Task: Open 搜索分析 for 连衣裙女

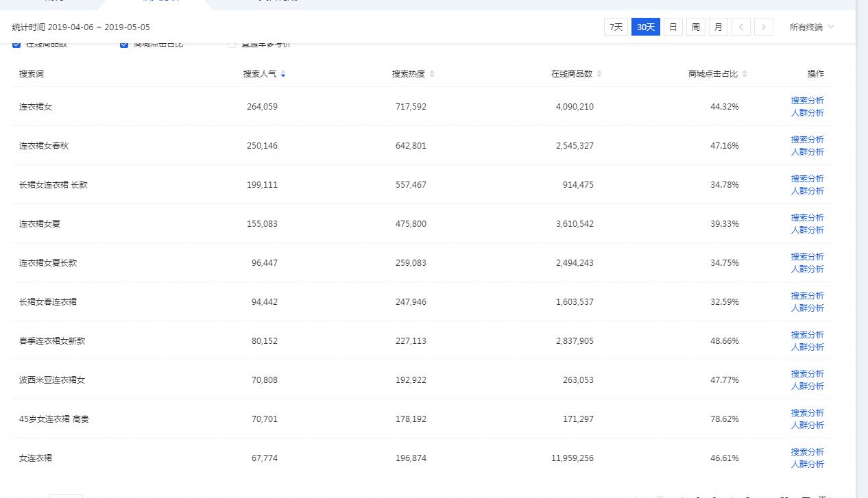Action: click(807, 101)
